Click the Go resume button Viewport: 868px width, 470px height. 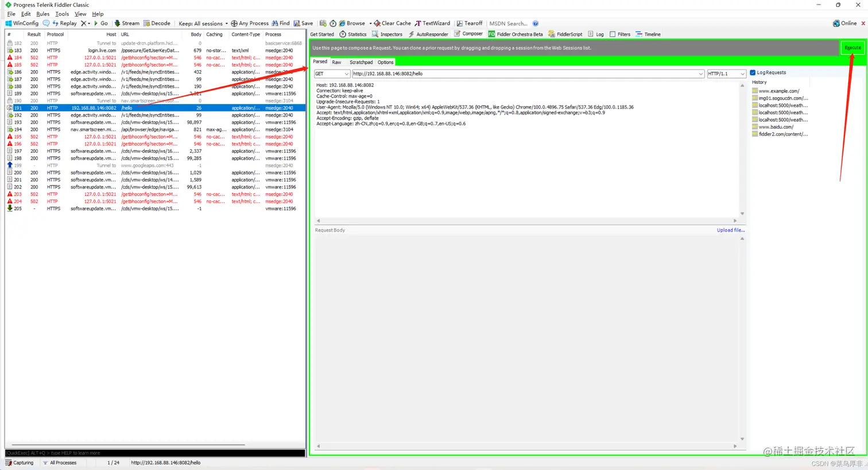point(100,24)
